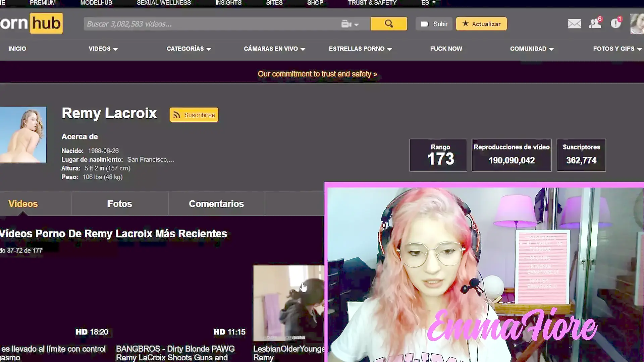Click the magnifying glass search button
The height and width of the screenshot is (362, 644).
tap(389, 24)
